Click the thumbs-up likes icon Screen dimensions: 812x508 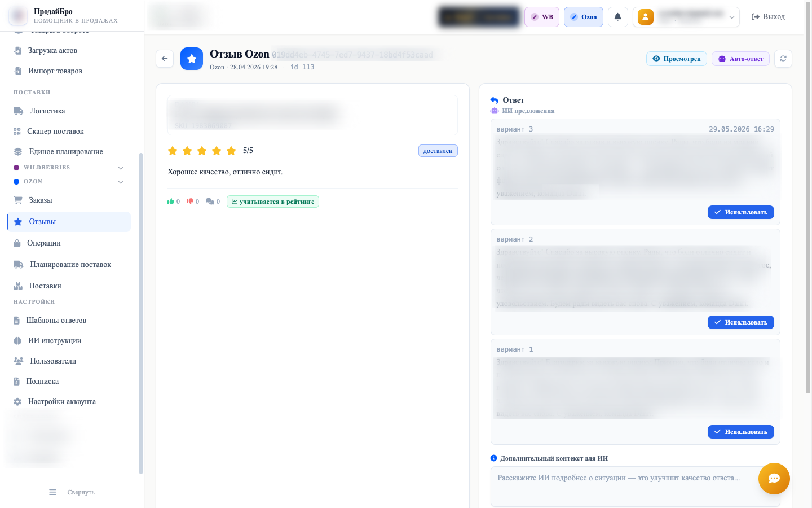pyautogui.click(x=171, y=202)
